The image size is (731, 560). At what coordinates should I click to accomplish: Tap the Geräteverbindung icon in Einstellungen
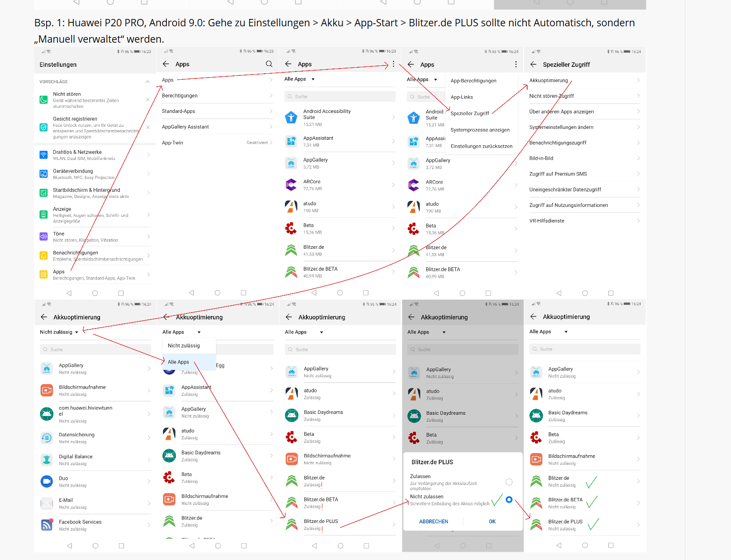tap(44, 174)
